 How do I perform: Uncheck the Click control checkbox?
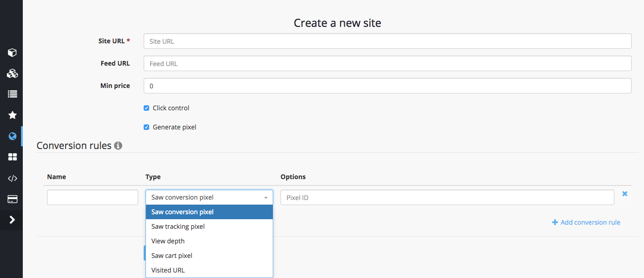pos(146,108)
